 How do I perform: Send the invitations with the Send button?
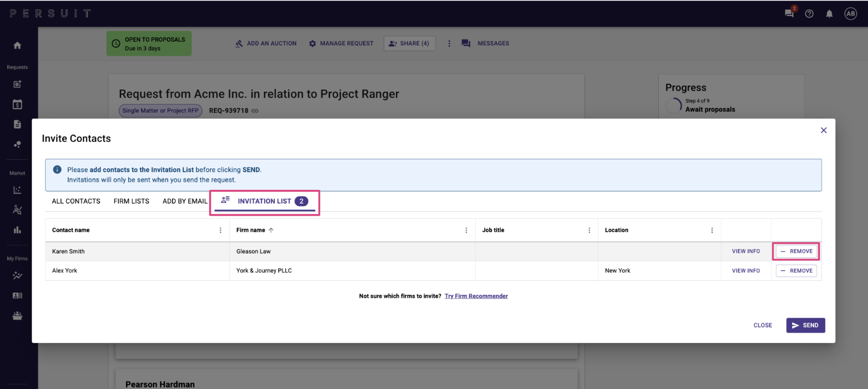click(x=805, y=325)
